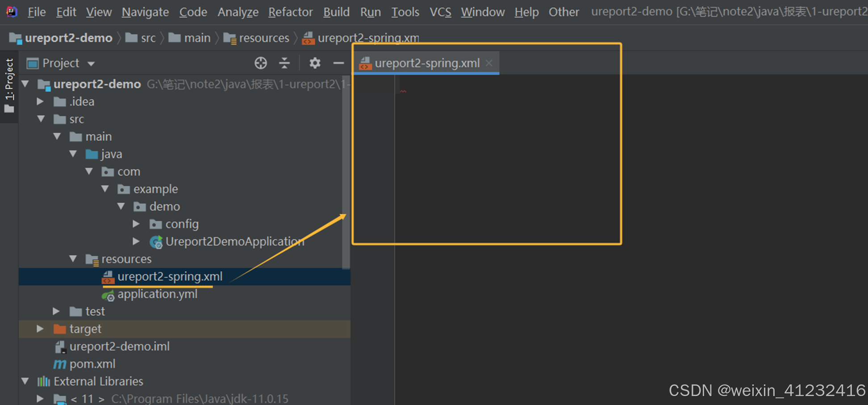The image size is (868, 405).
Task: Open the Build menu
Action: tap(336, 12)
